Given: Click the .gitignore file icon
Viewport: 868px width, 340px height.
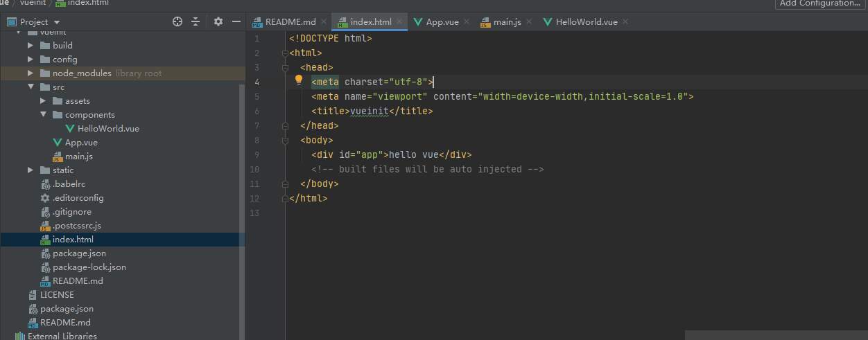Looking at the screenshot, I should point(45,212).
